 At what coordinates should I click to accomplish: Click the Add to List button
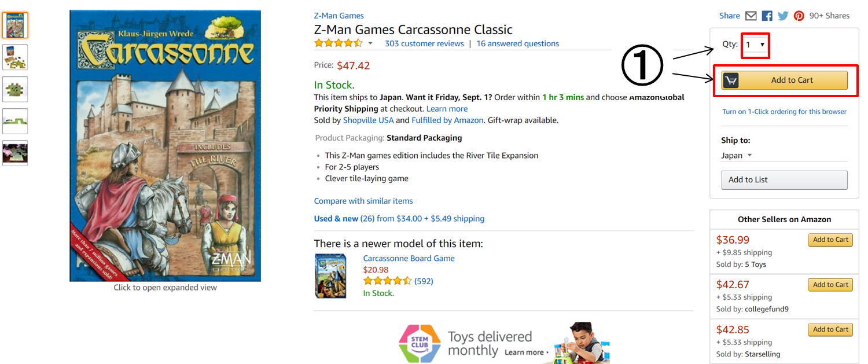pos(785,180)
